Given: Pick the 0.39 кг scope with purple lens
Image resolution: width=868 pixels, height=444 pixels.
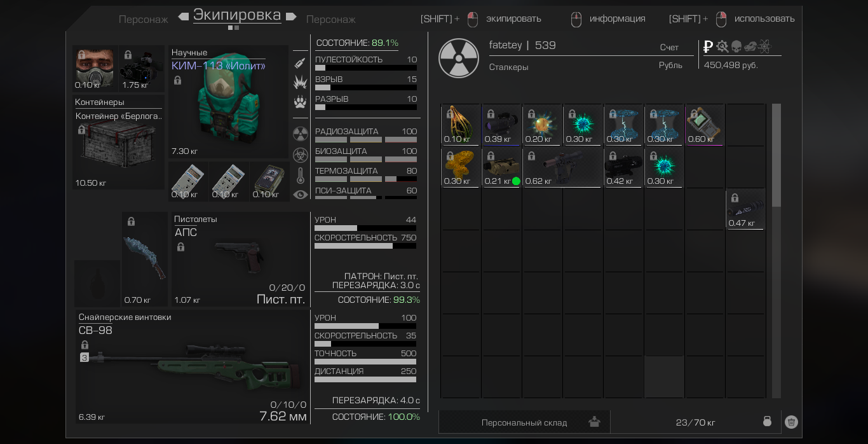Looking at the screenshot, I should pyautogui.click(x=501, y=125).
